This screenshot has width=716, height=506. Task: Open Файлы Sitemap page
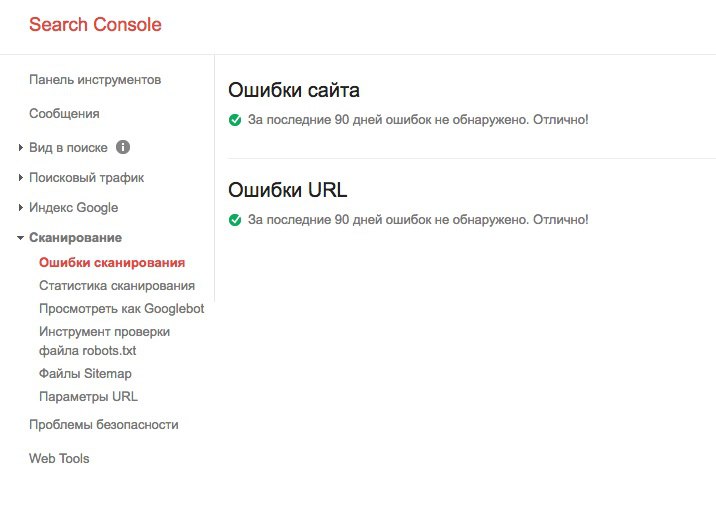(x=85, y=374)
